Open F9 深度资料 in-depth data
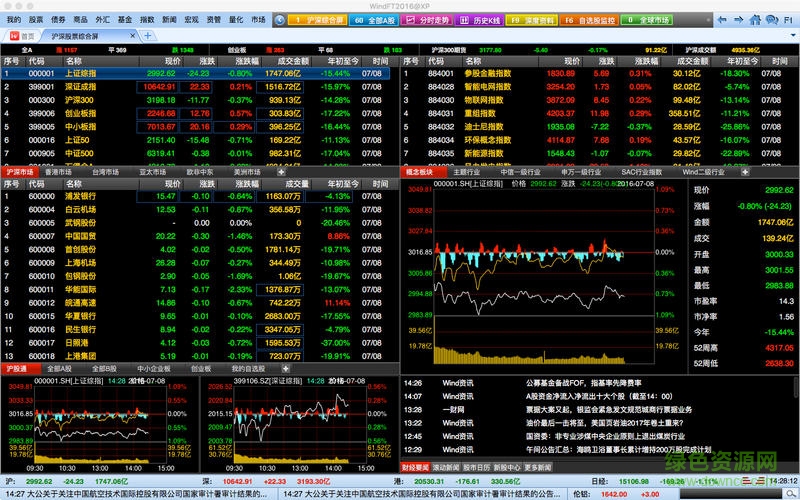800x500 pixels. [x=534, y=19]
